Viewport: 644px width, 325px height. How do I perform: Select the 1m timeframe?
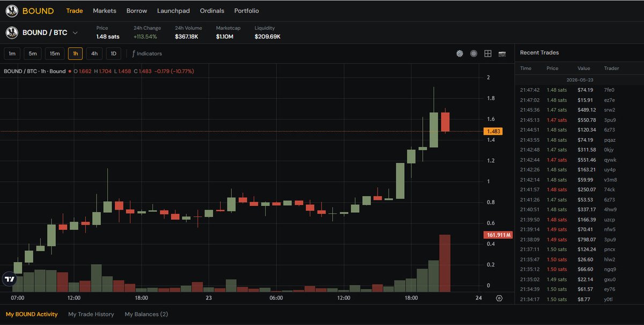(12, 54)
